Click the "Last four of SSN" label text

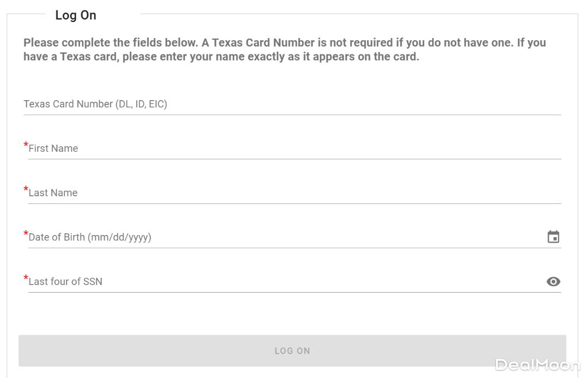coord(65,281)
